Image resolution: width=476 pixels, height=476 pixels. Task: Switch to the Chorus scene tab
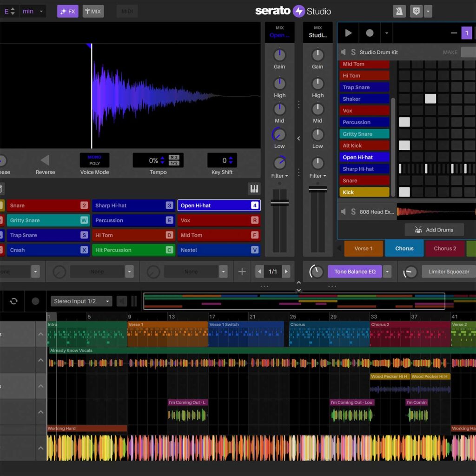point(404,248)
